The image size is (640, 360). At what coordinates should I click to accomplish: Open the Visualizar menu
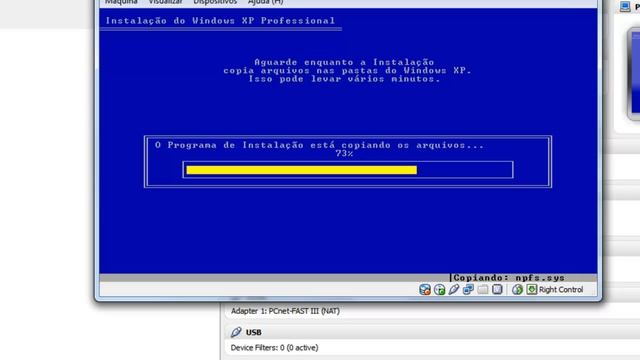point(165,2)
